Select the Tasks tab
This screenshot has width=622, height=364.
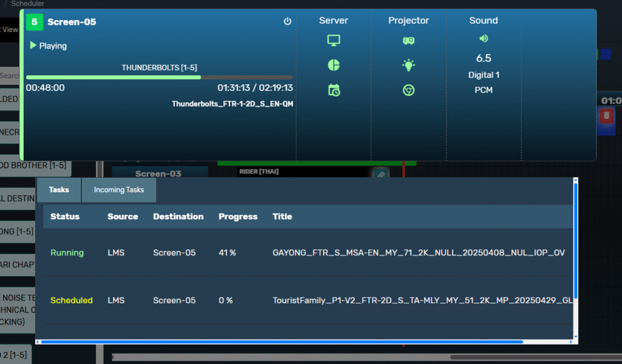click(59, 190)
